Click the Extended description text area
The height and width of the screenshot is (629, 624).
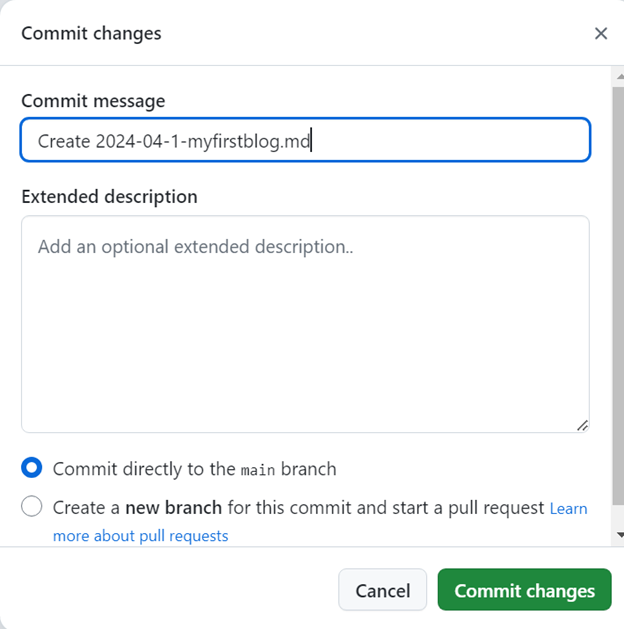[x=305, y=324]
